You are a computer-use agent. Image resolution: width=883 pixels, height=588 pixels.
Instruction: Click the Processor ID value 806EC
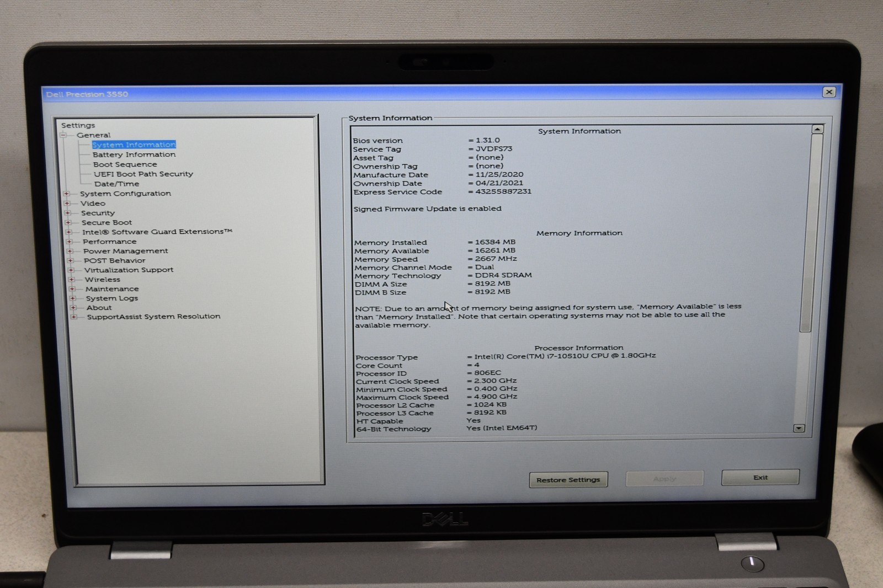pos(488,373)
